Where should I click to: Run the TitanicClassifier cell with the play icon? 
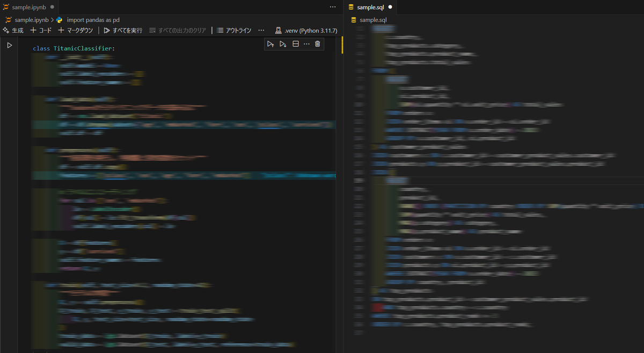[x=9, y=46]
